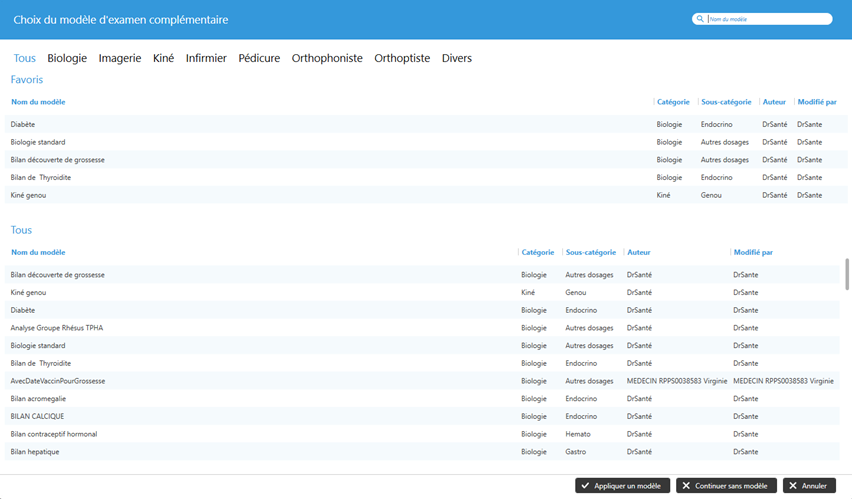Click the X icon on Continuer sans modèle
The image size is (852, 499).
[686, 486]
